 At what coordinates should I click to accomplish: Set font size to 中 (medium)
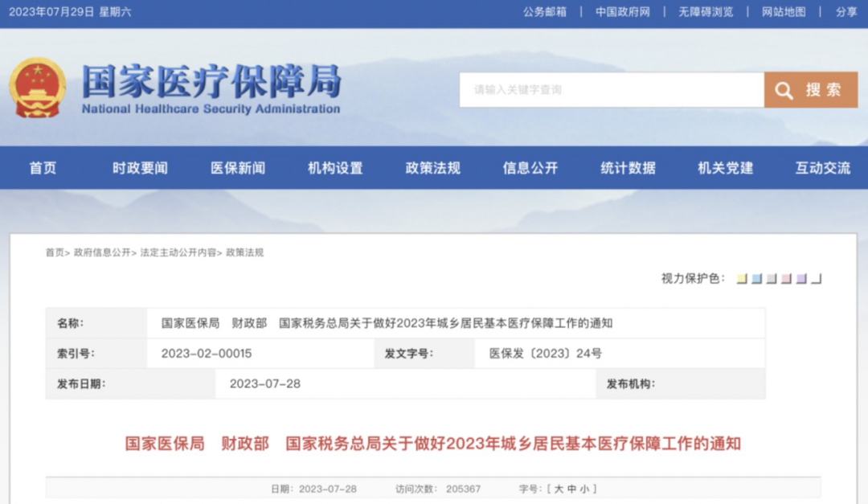click(x=572, y=489)
